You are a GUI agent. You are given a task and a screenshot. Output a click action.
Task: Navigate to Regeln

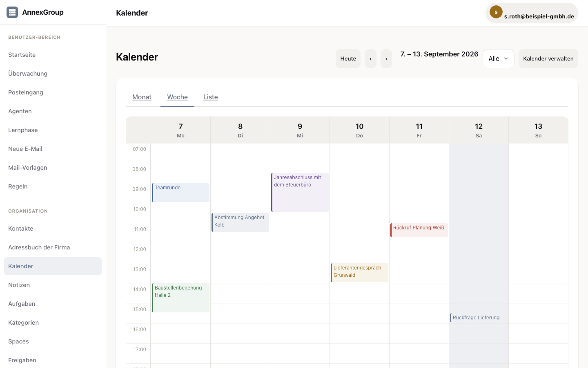click(53, 186)
